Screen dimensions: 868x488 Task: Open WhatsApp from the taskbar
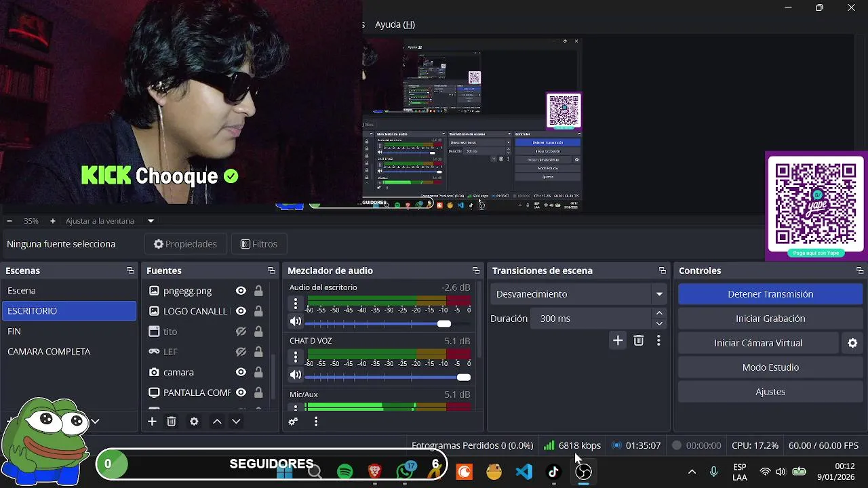click(x=406, y=471)
